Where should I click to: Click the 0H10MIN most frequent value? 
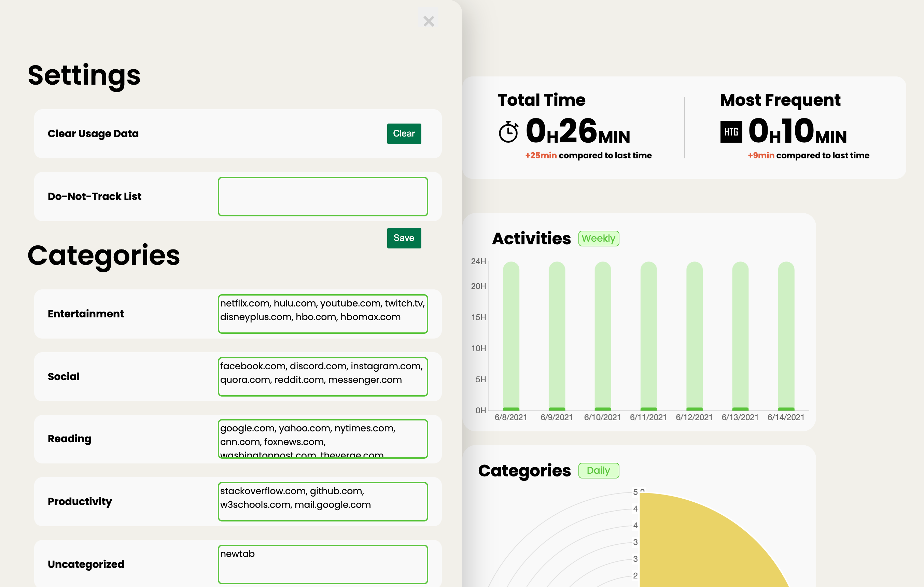(797, 131)
